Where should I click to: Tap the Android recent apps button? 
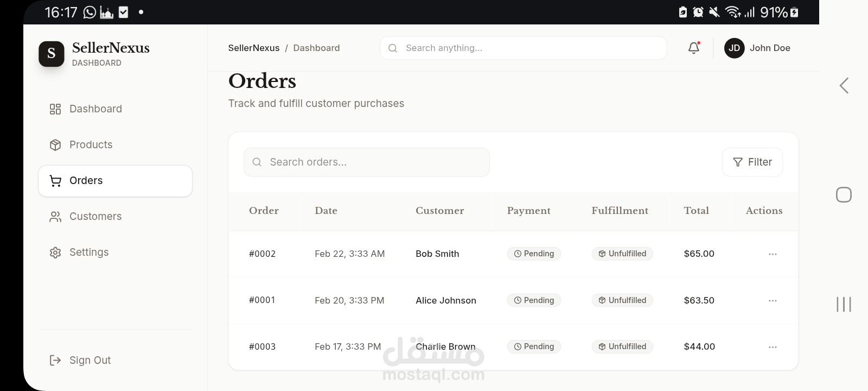844,304
